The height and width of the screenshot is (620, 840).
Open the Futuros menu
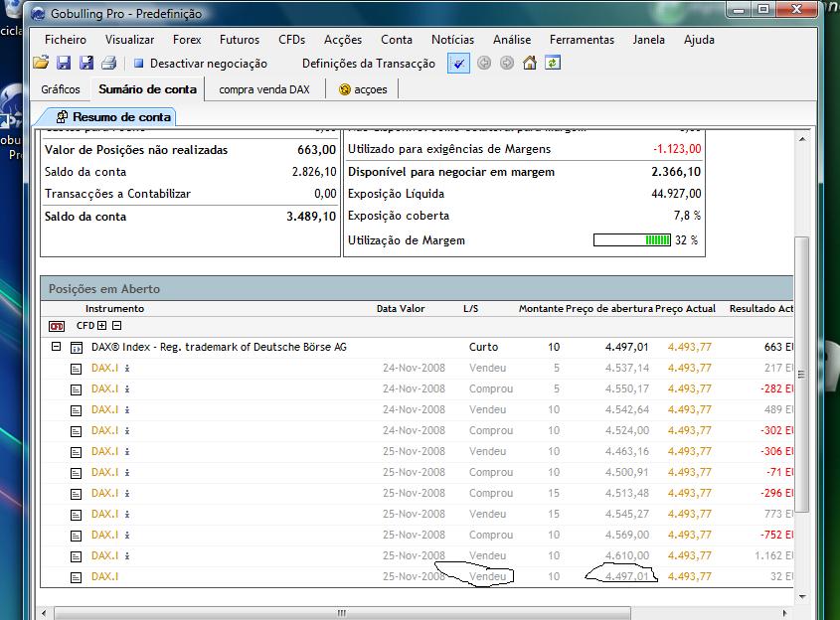tap(240, 40)
